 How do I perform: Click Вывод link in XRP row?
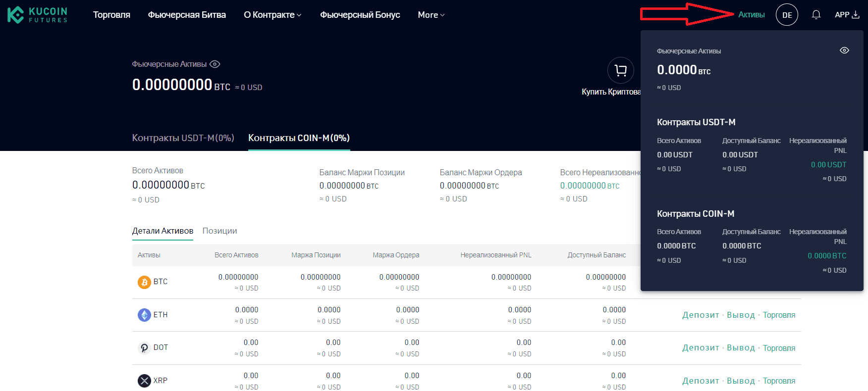pos(741,381)
